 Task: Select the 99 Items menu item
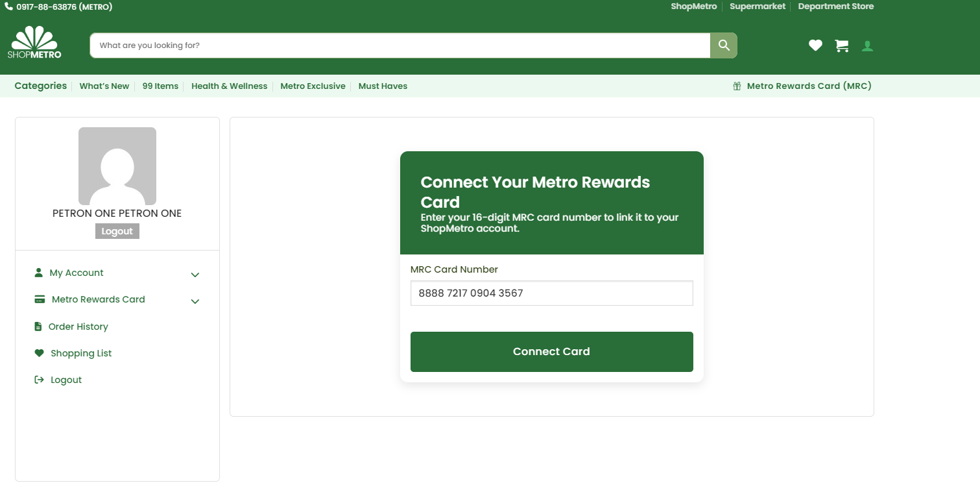click(160, 86)
